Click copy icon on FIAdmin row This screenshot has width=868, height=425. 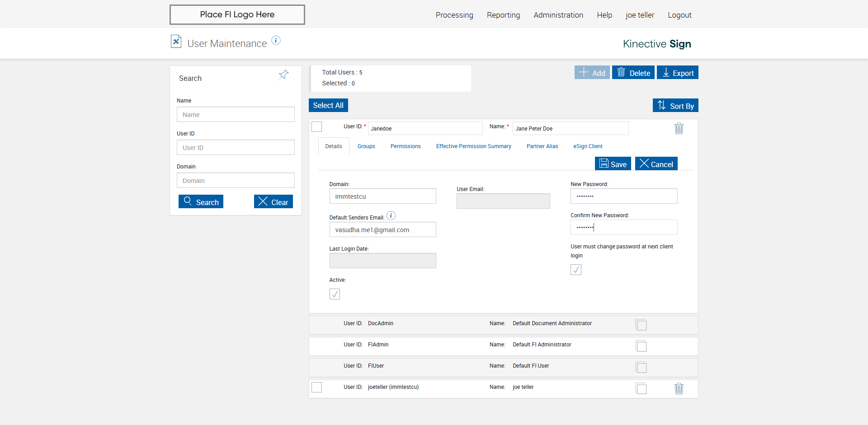click(641, 346)
